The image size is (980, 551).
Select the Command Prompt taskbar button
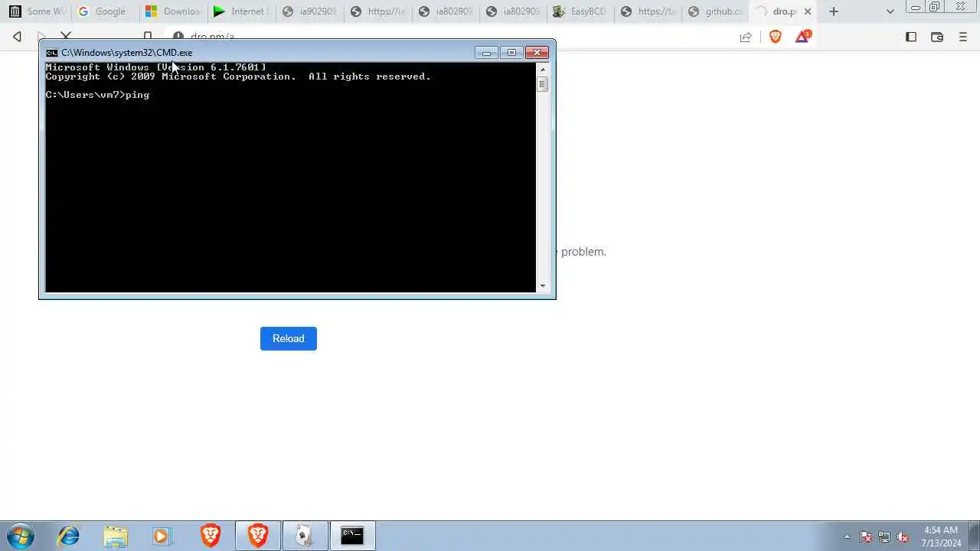coord(352,536)
